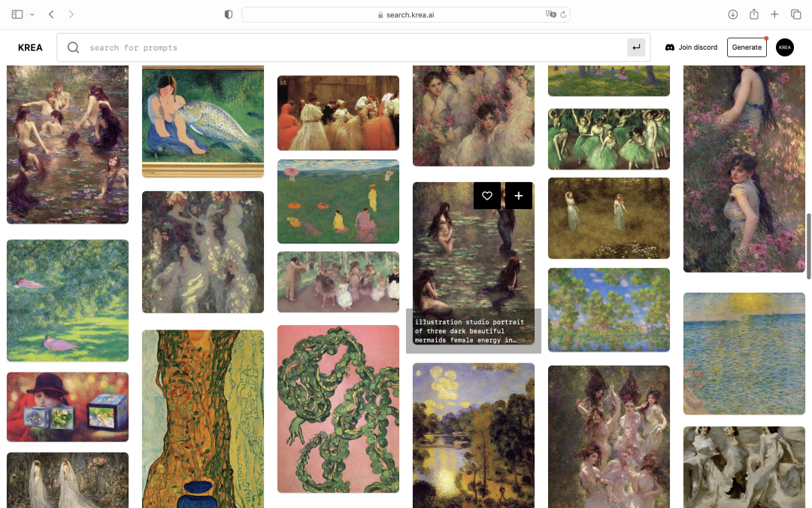Open the KREA profile avatar
This screenshot has width=812, height=508.
[x=785, y=47]
